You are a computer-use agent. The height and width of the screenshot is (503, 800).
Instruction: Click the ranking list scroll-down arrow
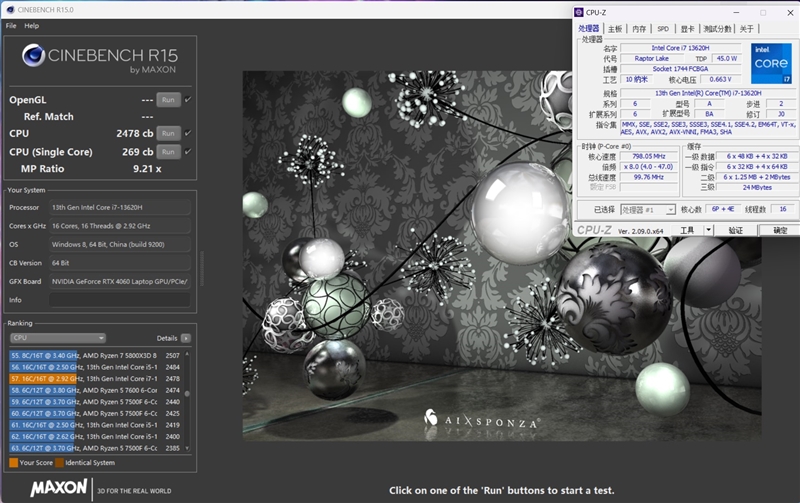point(187,448)
